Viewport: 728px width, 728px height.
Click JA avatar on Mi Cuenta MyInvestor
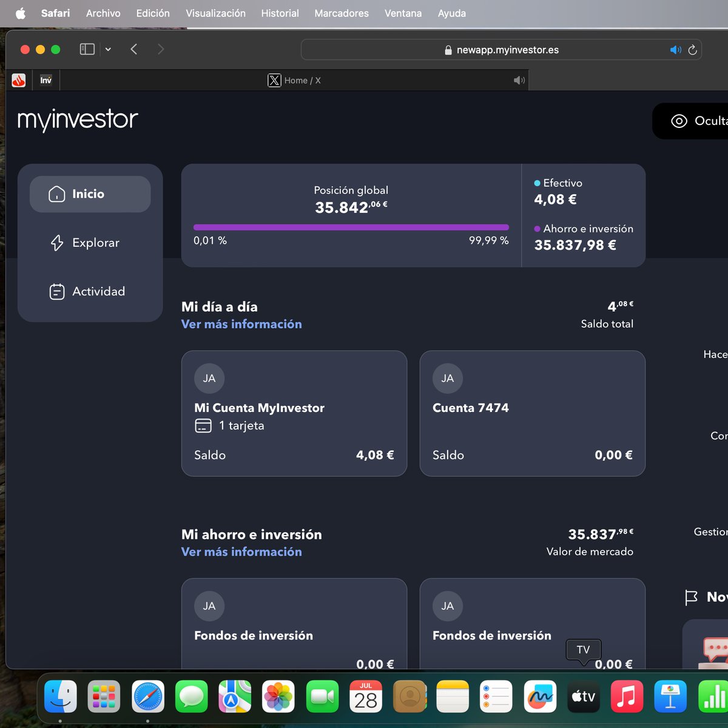pyautogui.click(x=209, y=379)
